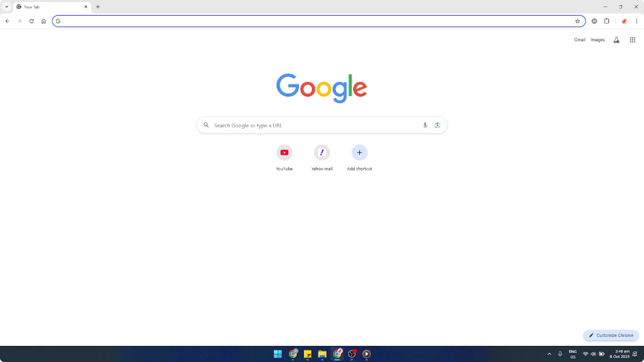This screenshot has height=362, width=644.
Task: Go back using the back arrow
Action: (8, 21)
